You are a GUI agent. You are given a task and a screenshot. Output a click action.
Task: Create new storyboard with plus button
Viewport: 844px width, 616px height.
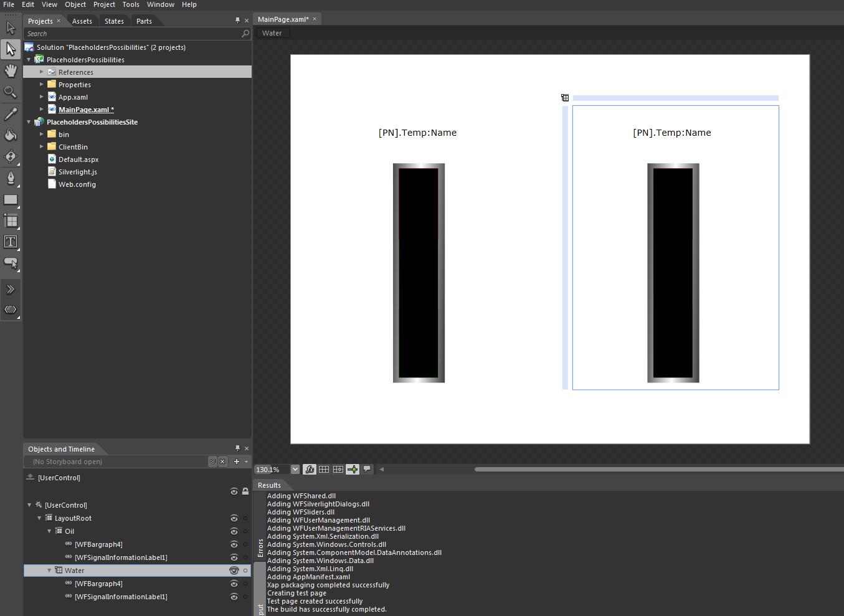(237, 462)
